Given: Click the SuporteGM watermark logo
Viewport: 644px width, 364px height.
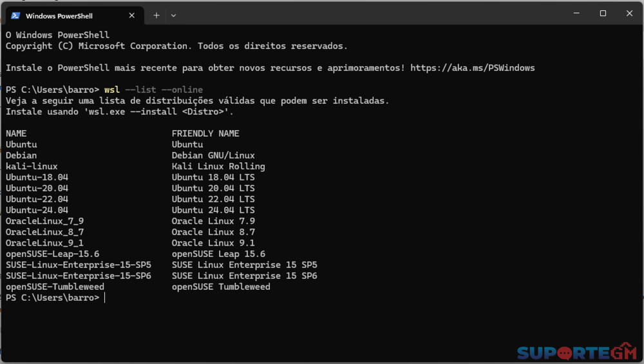Looking at the screenshot, I should click(576, 352).
